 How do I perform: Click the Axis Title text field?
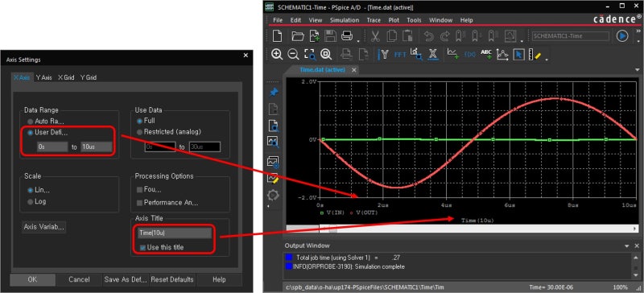175,233
